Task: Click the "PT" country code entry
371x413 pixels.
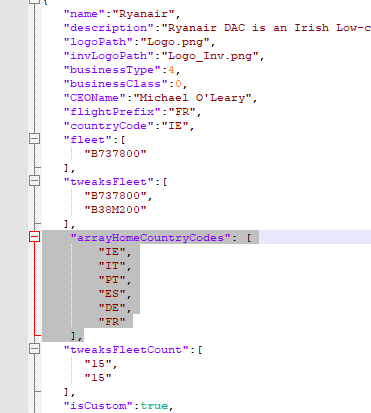Action: point(112,280)
